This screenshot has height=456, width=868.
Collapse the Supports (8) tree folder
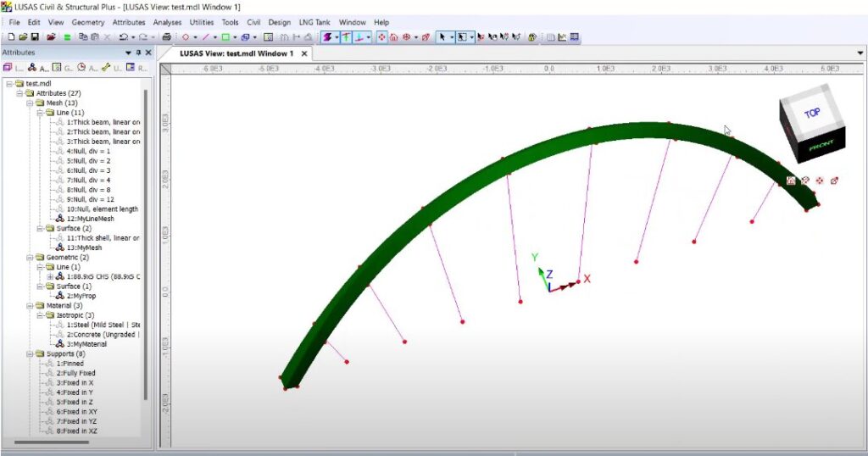coord(29,353)
